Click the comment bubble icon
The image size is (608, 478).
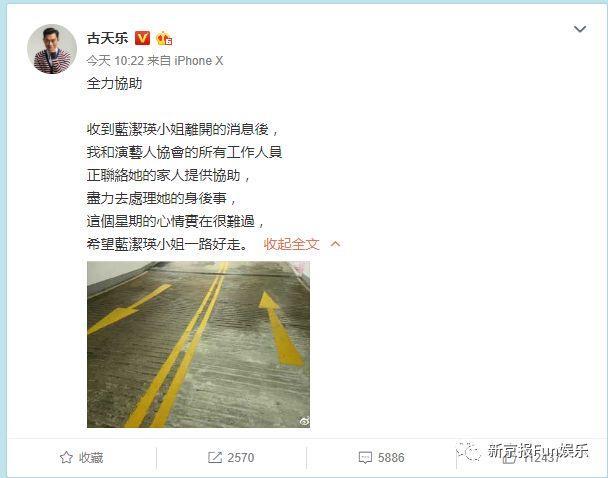365,458
